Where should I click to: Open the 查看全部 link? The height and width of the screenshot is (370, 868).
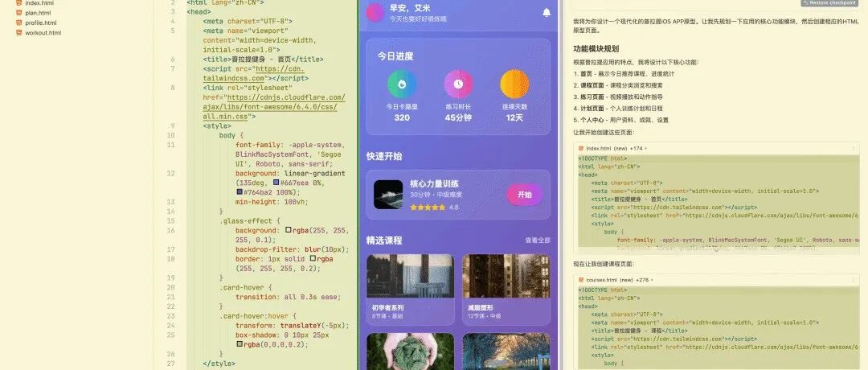(x=538, y=240)
